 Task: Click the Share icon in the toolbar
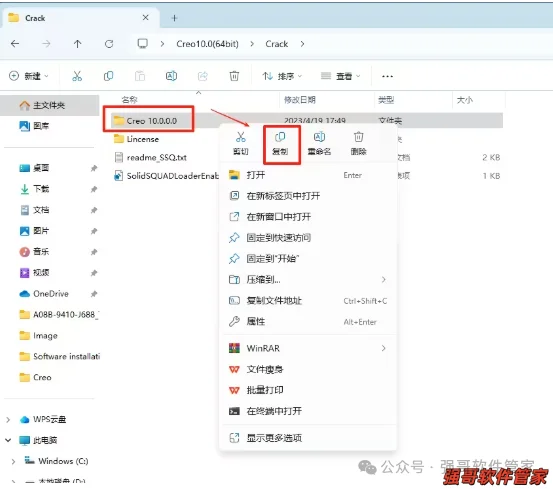pos(203,76)
